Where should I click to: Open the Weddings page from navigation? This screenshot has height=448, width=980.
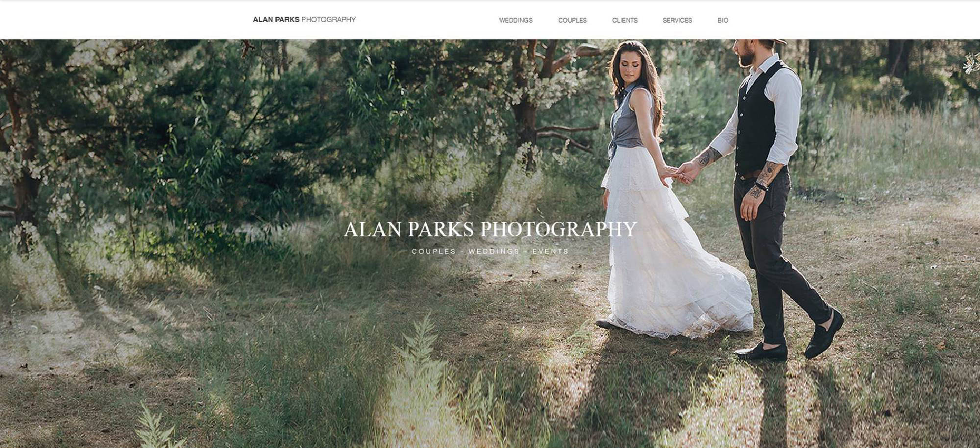click(x=515, y=20)
